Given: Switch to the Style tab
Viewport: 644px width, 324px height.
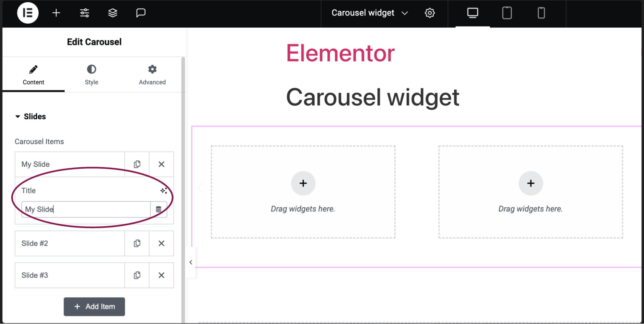Looking at the screenshot, I should click(91, 75).
